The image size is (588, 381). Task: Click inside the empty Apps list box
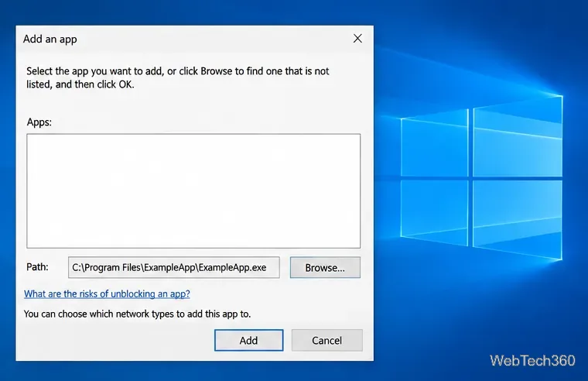[x=193, y=190]
